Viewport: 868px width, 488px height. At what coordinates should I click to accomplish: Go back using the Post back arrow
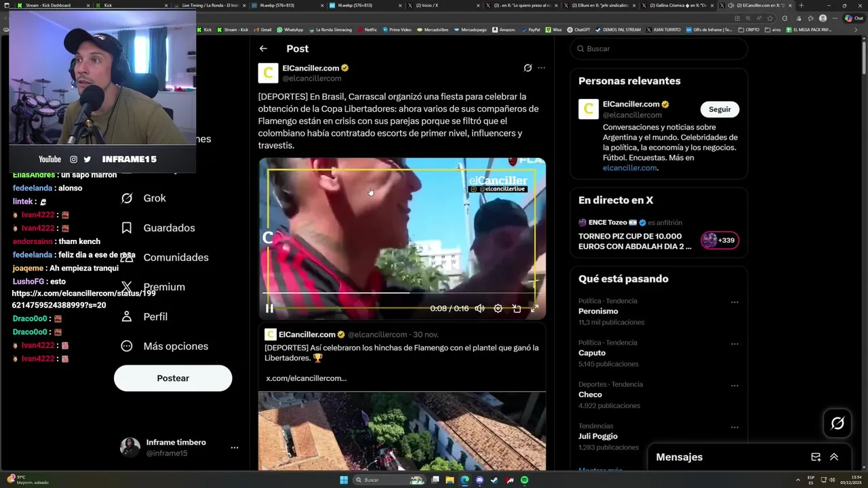pyautogui.click(x=263, y=49)
